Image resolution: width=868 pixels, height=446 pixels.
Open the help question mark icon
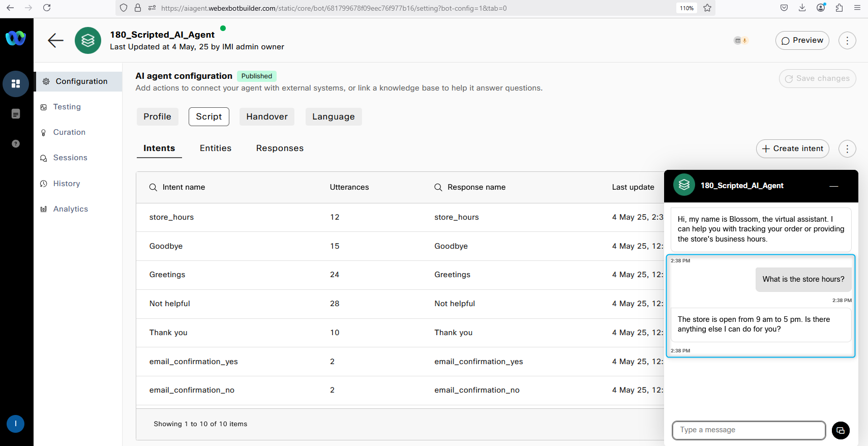[x=16, y=144]
